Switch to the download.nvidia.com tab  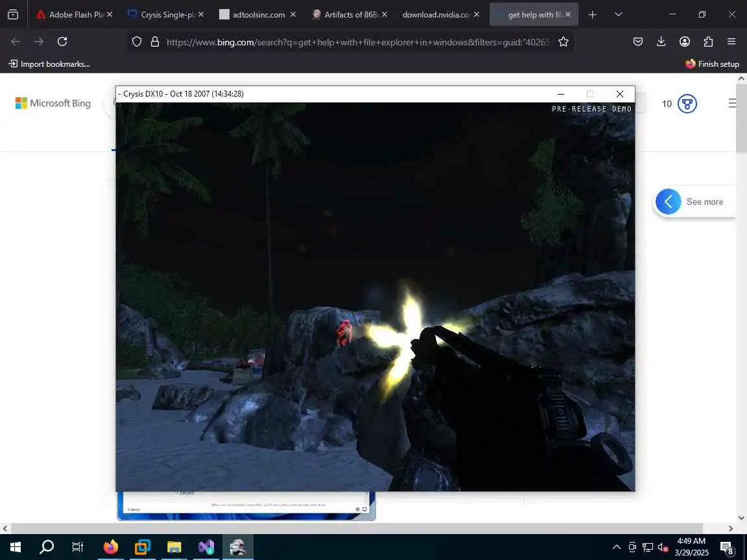pos(440,15)
